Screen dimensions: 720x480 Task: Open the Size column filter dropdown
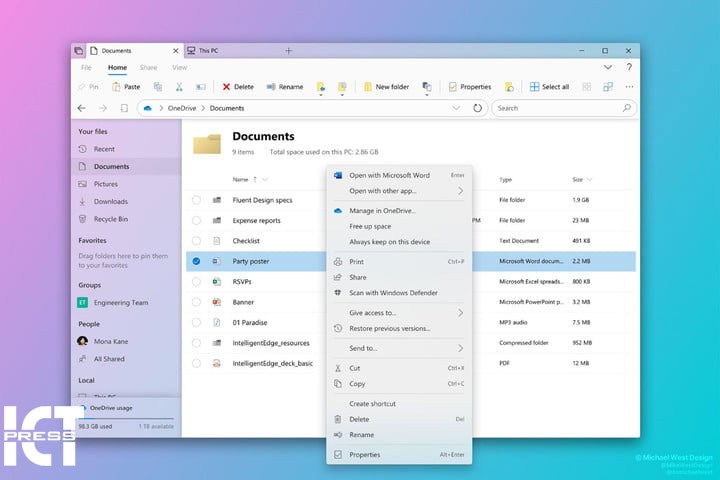click(x=589, y=180)
